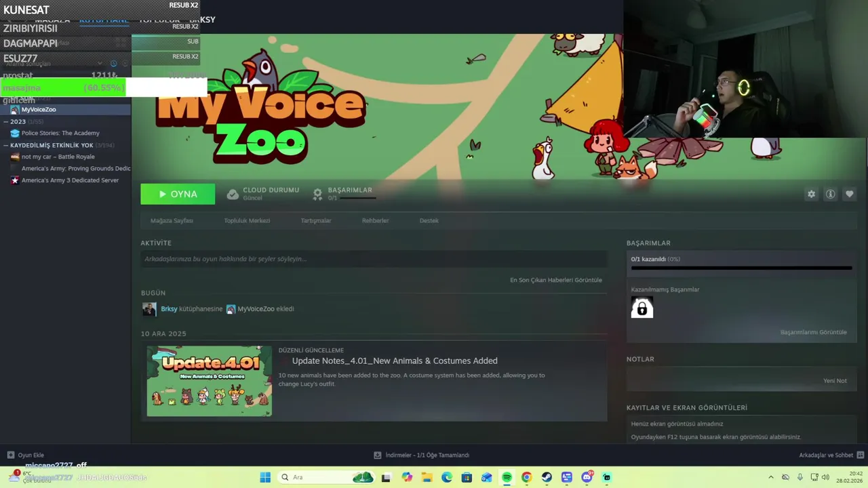Click the Brksy profile name link
Image resolution: width=868 pixels, height=488 pixels.
tap(169, 308)
